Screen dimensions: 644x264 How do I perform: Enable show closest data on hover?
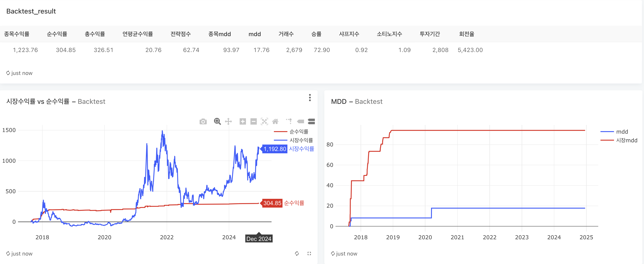tap(301, 122)
